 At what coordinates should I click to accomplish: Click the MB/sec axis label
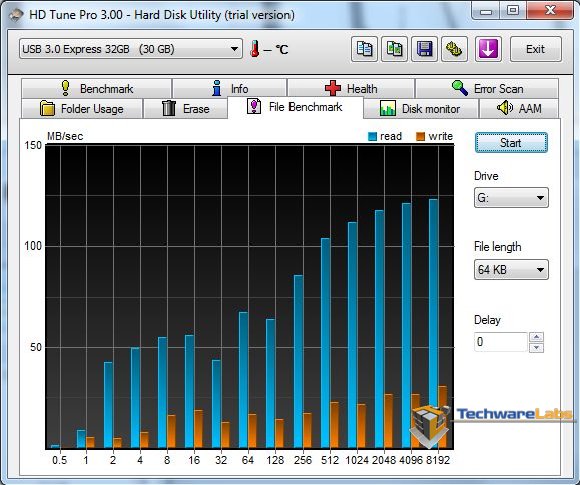point(65,137)
